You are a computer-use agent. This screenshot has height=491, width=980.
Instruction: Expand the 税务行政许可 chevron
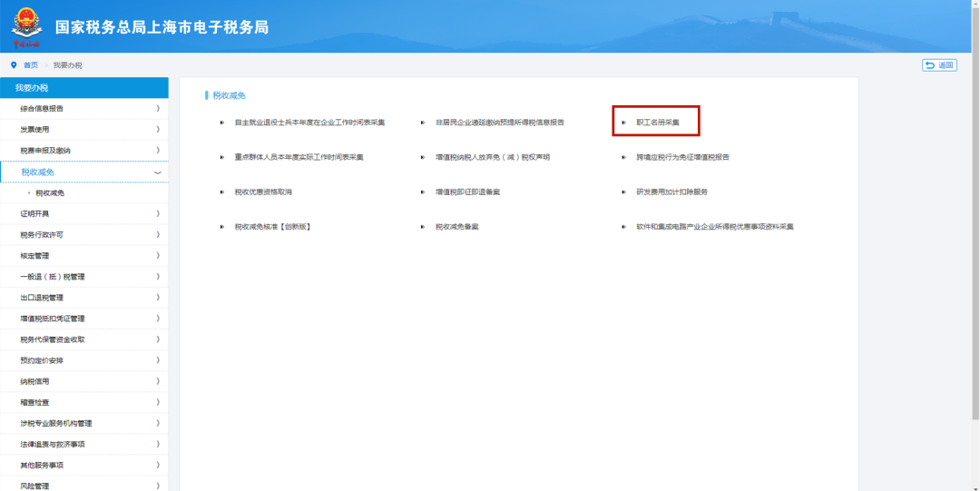pos(158,234)
